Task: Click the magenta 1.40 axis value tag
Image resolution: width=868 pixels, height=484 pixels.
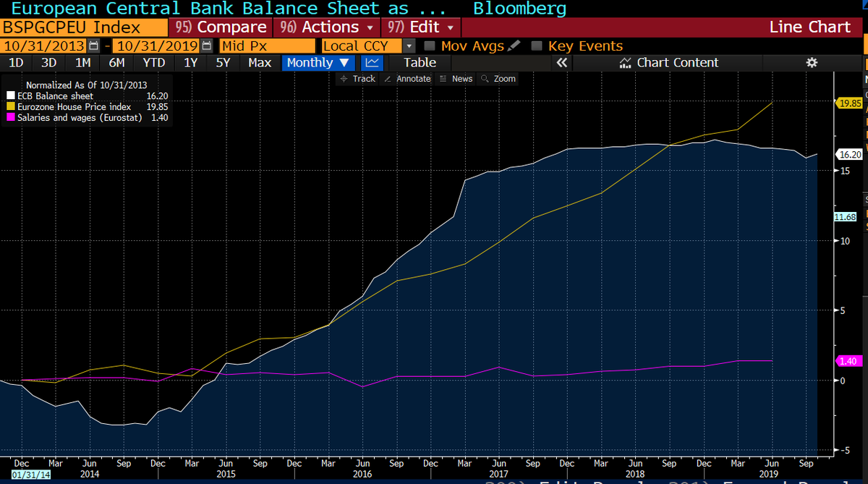Action: pos(848,360)
